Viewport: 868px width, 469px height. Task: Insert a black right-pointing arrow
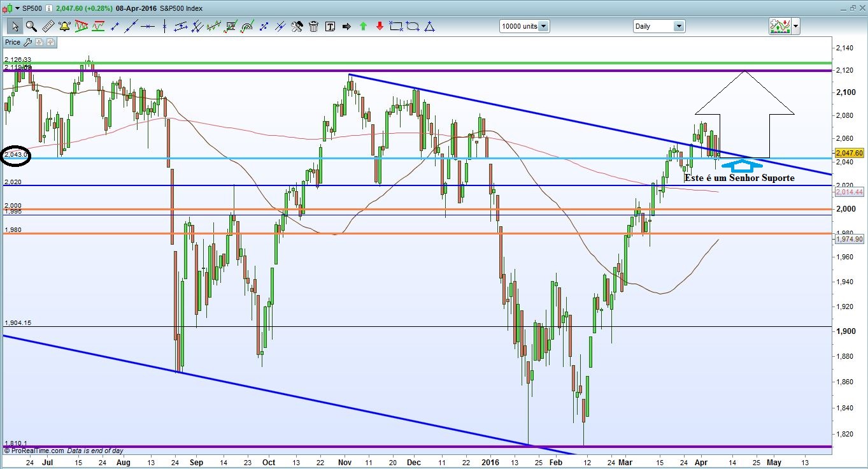click(x=346, y=26)
